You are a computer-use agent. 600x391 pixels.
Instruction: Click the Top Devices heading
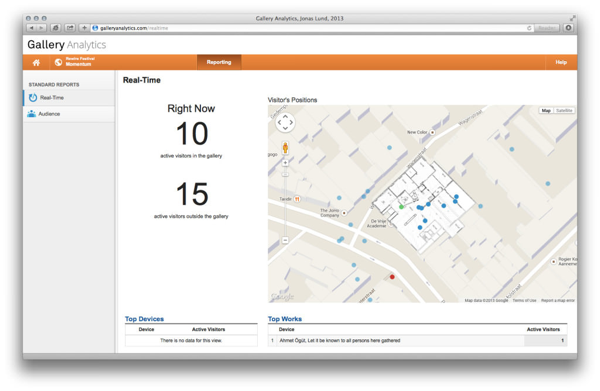click(x=144, y=319)
